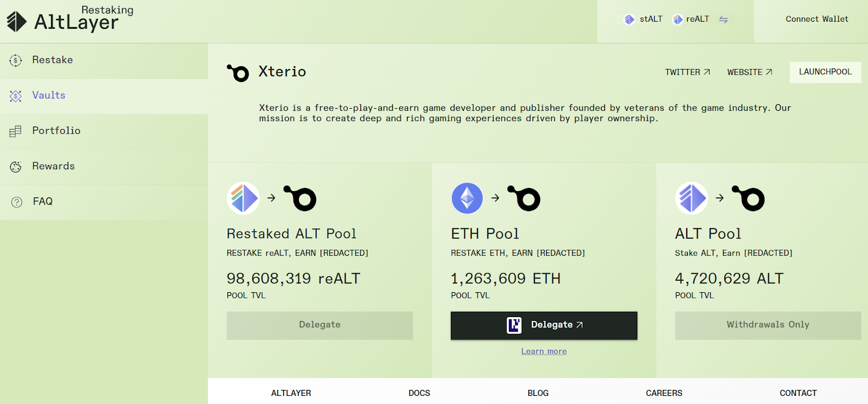Click the Xterio logo beside the title
This screenshot has width=868, height=404.
238,73
